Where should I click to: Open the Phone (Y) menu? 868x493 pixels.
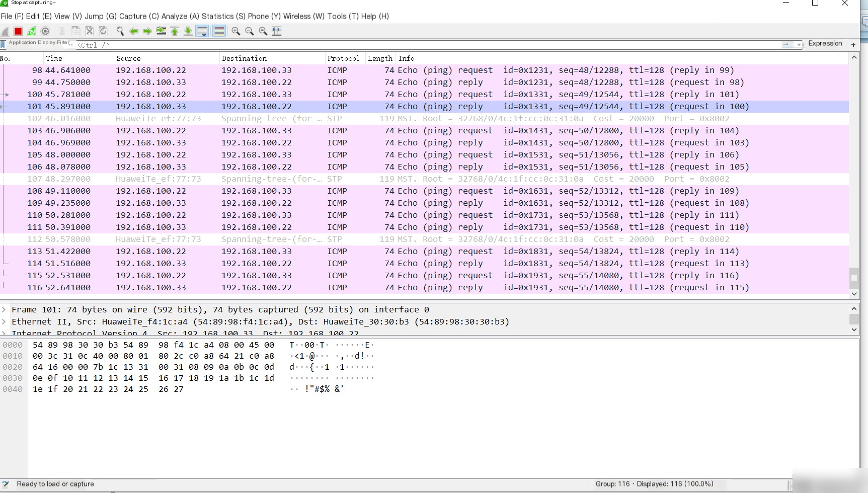(264, 16)
